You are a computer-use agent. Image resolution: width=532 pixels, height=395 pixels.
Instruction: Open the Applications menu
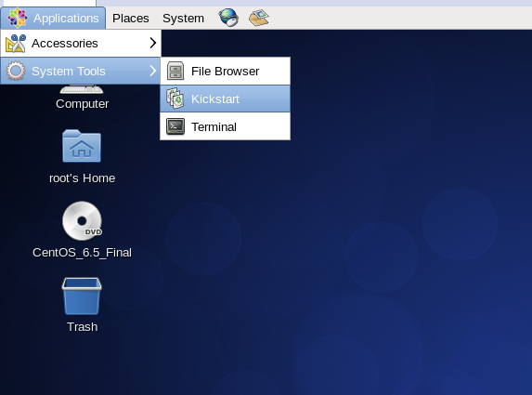53,18
